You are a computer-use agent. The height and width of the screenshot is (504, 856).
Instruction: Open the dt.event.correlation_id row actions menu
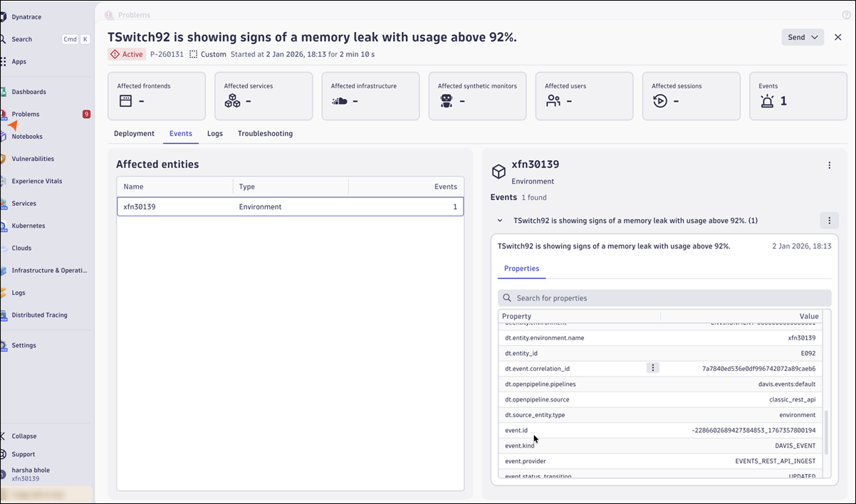pos(652,368)
